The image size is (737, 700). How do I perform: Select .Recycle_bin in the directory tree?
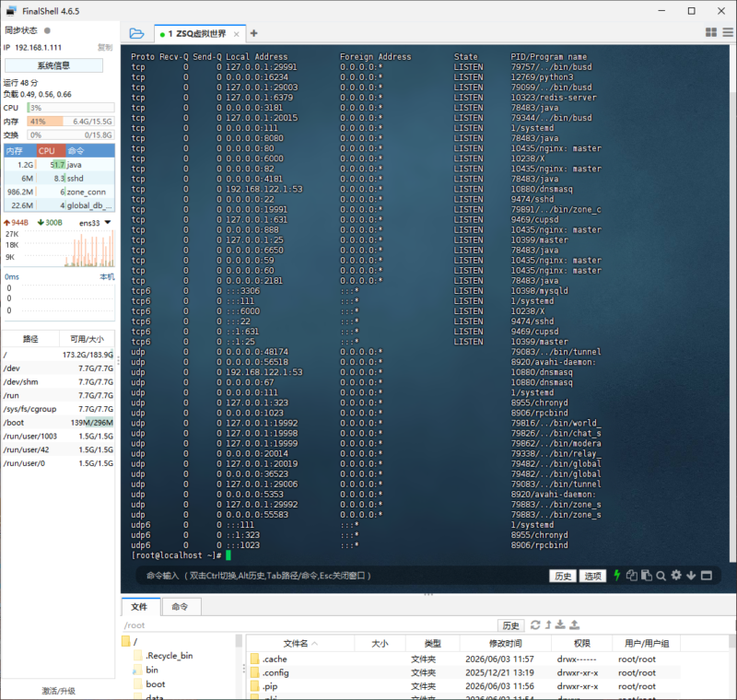[x=169, y=656]
